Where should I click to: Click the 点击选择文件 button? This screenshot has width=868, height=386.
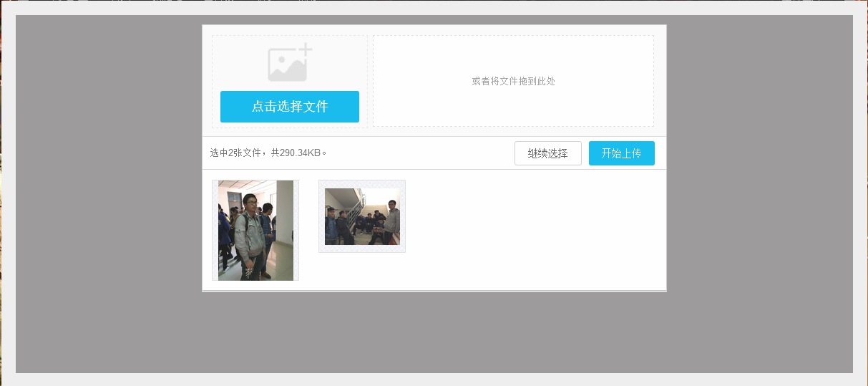(290, 107)
